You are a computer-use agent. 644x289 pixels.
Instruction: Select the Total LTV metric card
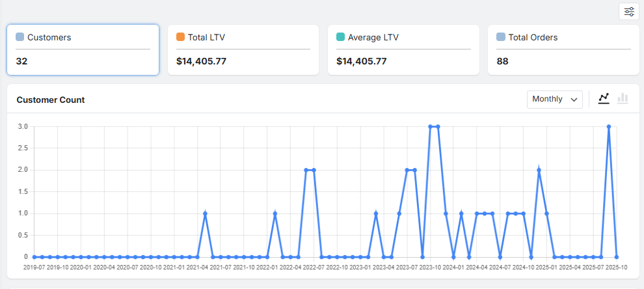click(x=243, y=50)
